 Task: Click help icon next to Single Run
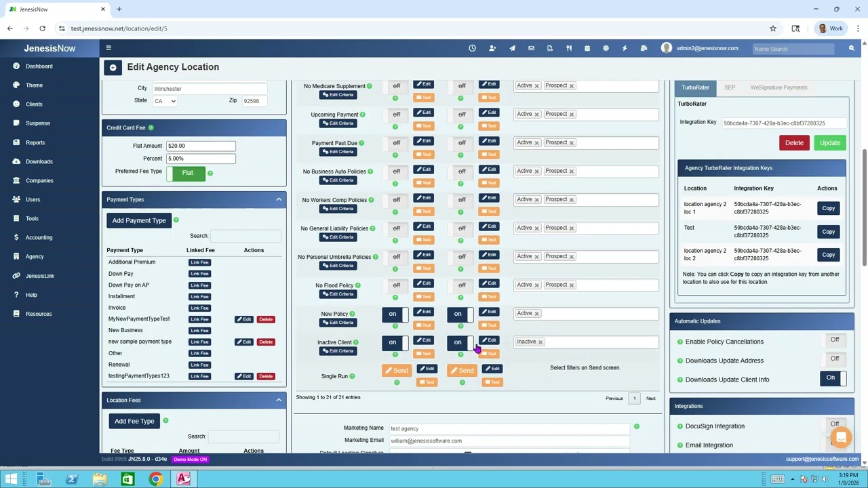pos(352,376)
